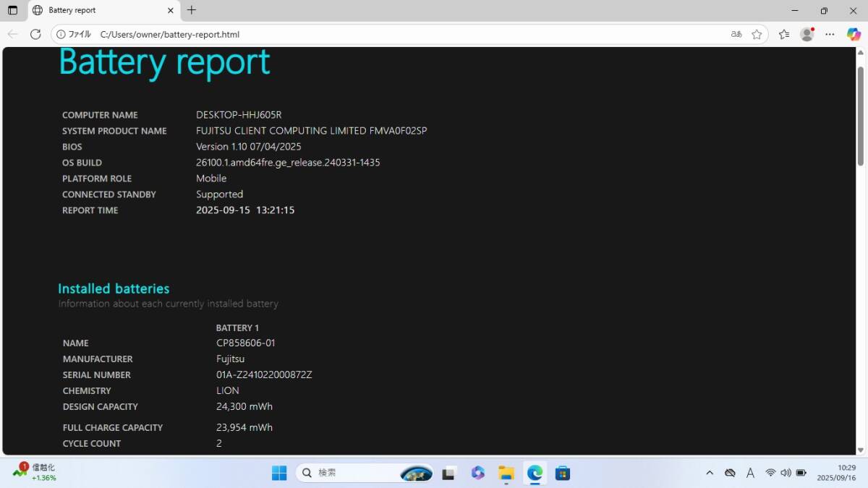
Task: Open the volume control in system tray
Action: tap(786, 472)
